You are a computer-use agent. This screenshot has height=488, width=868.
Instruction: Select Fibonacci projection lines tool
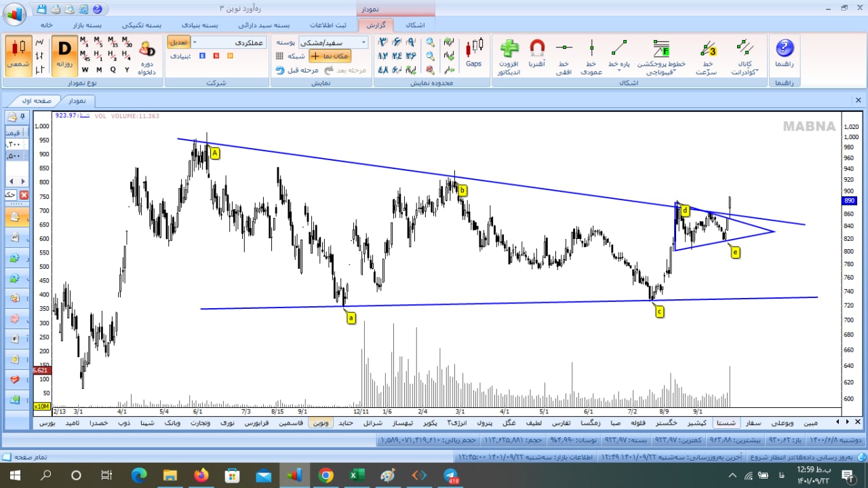pyautogui.click(x=660, y=56)
